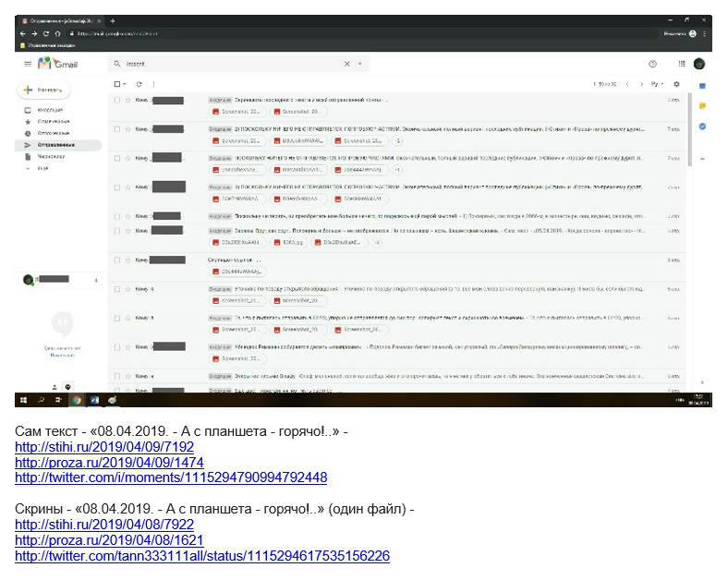
Task: Click the Compose "Написать" button
Action: [x=43, y=90]
